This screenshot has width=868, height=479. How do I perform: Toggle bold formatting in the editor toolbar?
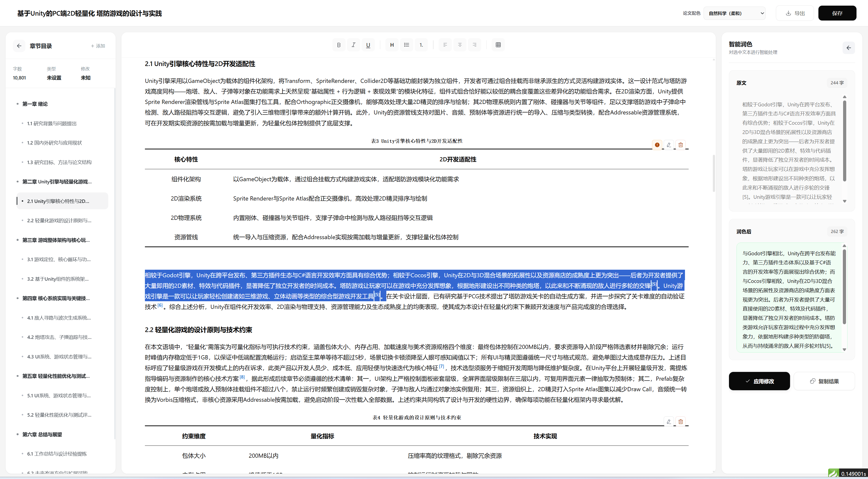[339, 45]
